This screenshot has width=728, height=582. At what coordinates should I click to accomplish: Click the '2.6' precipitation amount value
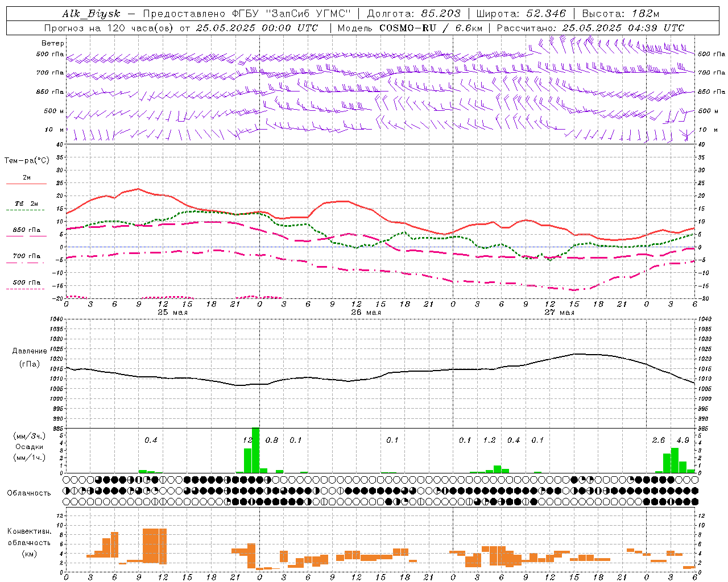(658, 440)
